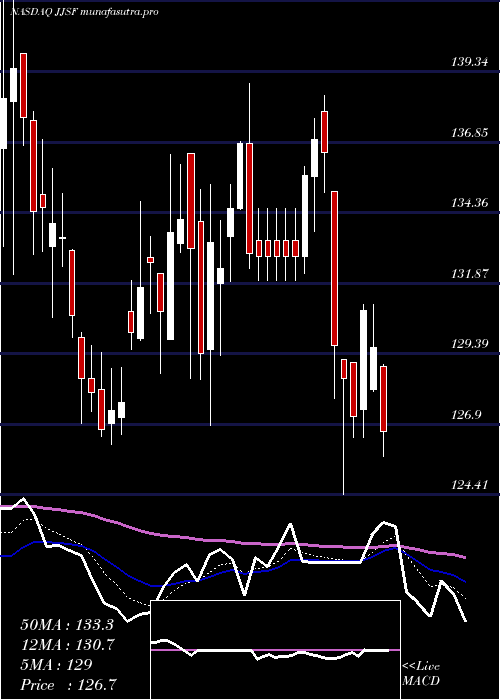500x700 pixels.
Task: Click the 124.41 price axis label
Action: click(469, 485)
